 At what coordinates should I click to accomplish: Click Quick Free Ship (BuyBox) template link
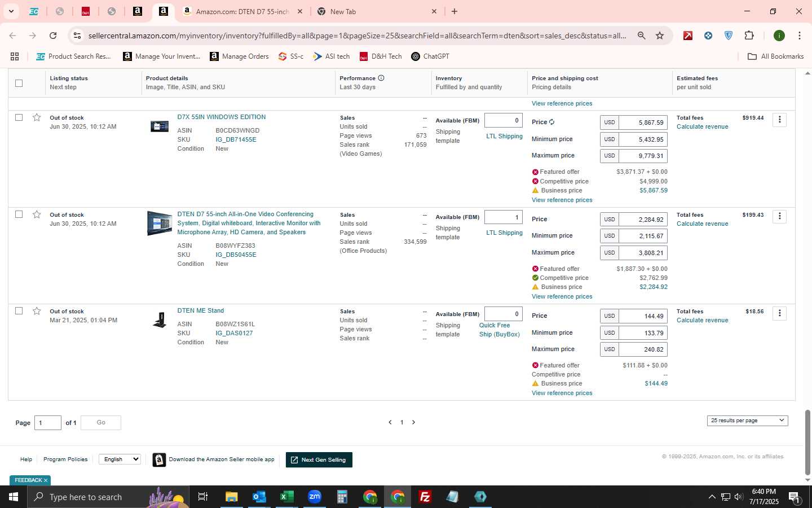coord(500,330)
